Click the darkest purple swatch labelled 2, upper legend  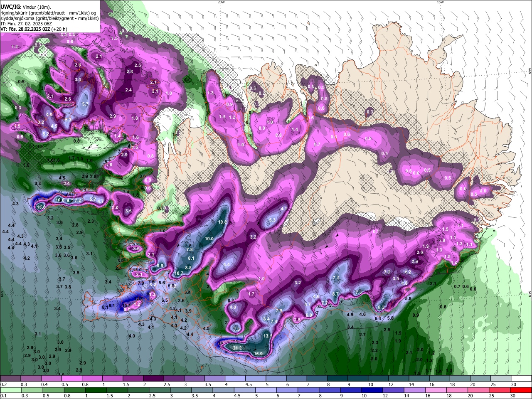pyautogui.click(x=153, y=379)
